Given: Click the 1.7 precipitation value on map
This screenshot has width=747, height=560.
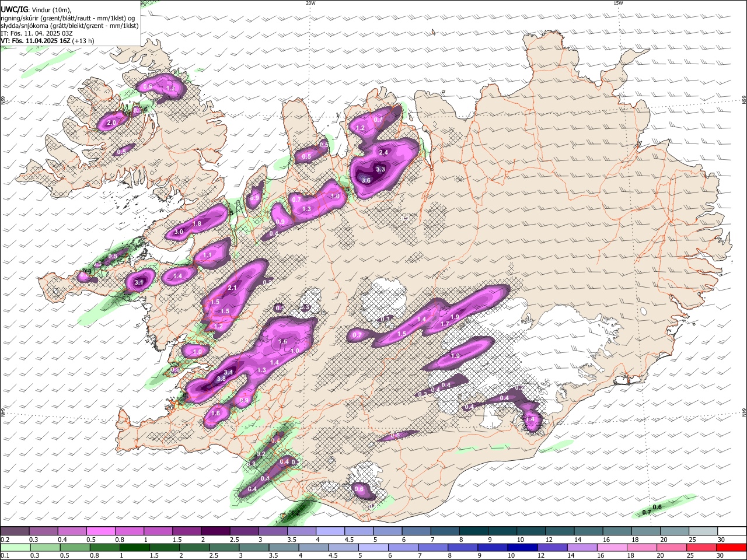Looking at the screenshot, I should pos(445,324).
